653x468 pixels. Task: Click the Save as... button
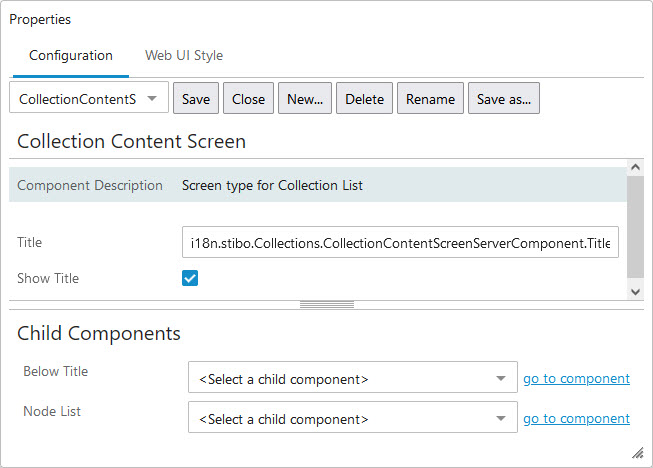504,99
